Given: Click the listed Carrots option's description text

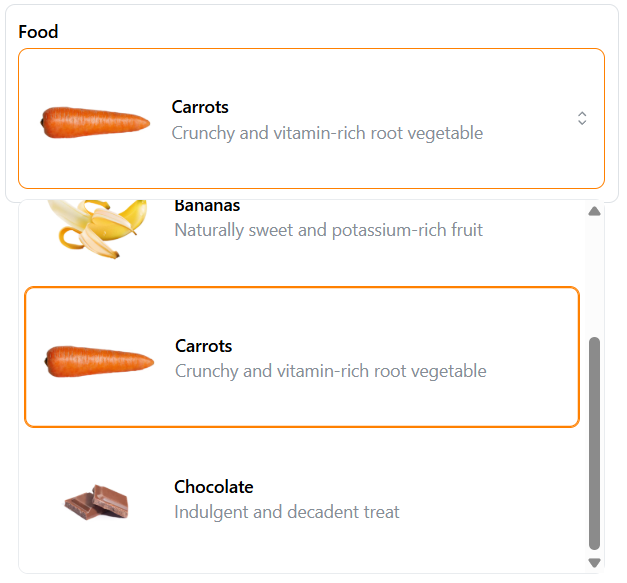Looking at the screenshot, I should (330, 371).
